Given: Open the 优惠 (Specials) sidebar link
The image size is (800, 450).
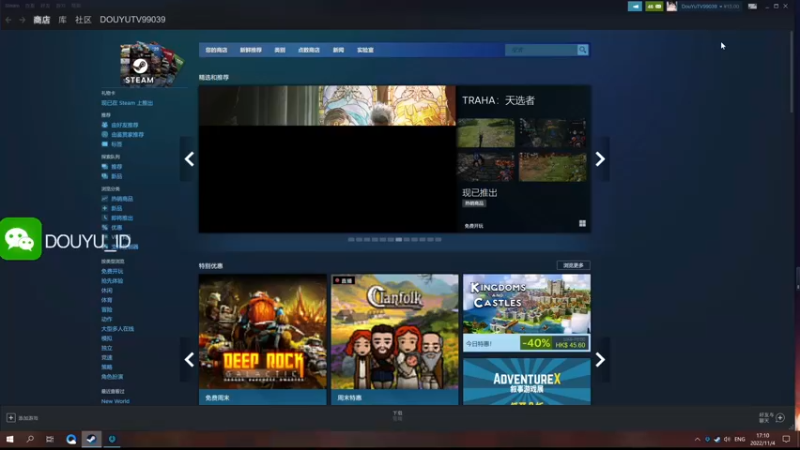Looking at the screenshot, I should (x=117, y=228).
